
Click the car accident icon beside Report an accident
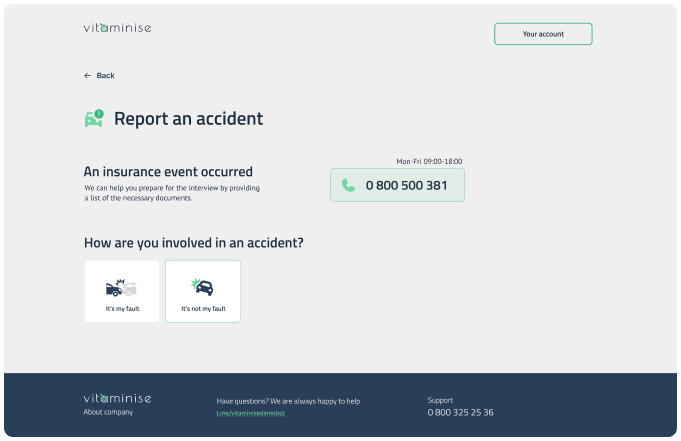click(x=94, y=118)
